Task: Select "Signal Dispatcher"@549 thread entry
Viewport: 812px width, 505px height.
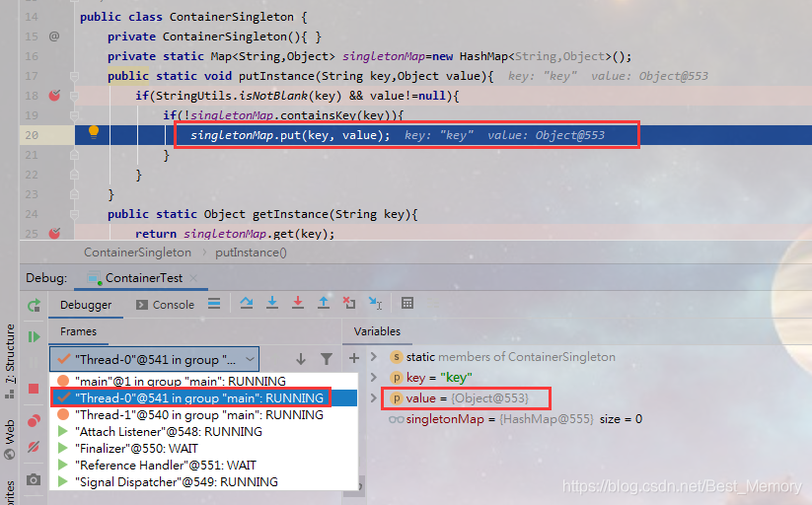Action: click(x=203, y=481)
